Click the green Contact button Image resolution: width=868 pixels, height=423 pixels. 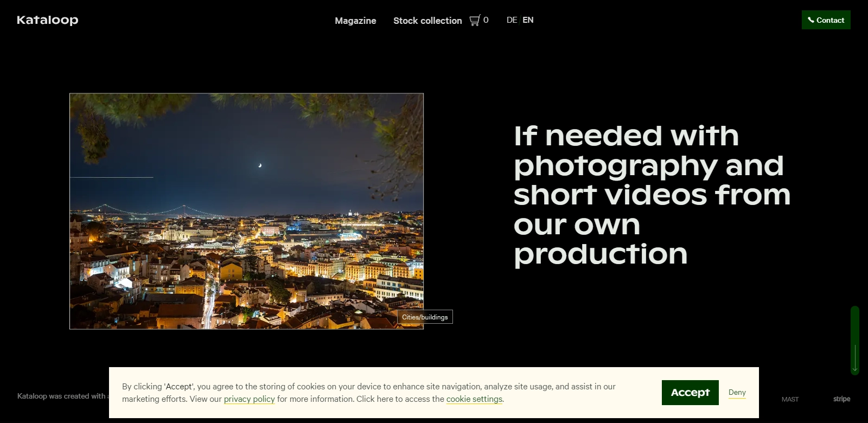[x=826, y=20]
